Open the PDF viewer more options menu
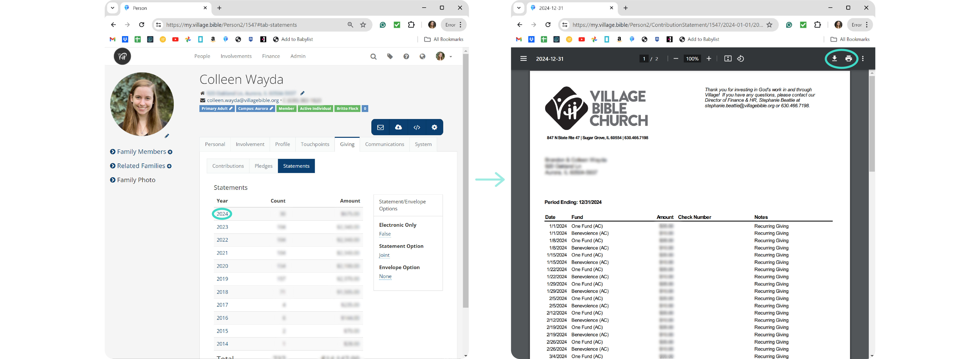The height and width of the screenshot is (359, 980). [x=863, y=59]
